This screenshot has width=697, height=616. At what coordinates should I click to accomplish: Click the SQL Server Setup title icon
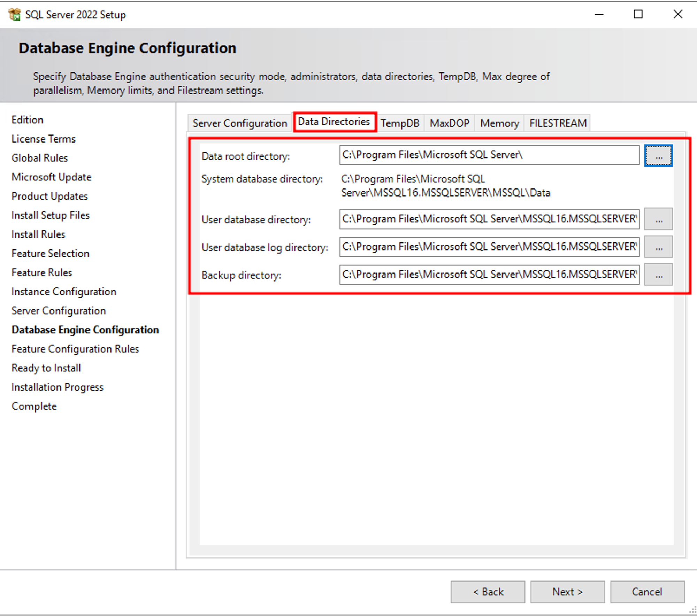pos(14,15)
